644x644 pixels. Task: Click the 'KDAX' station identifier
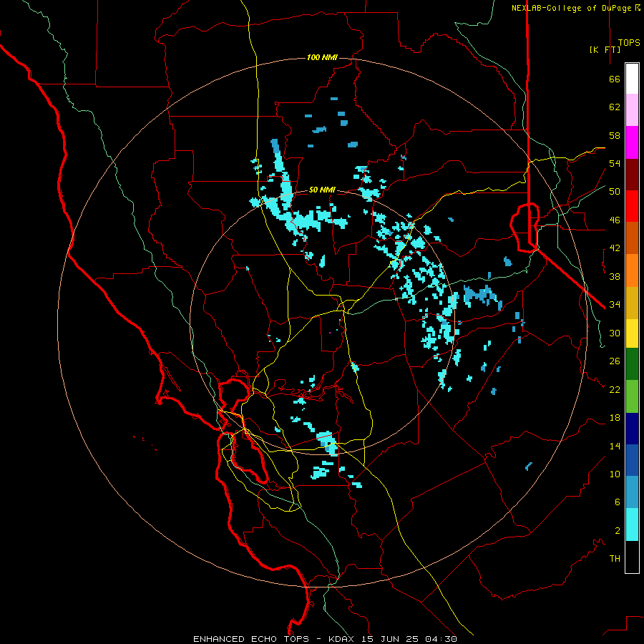point(343,639)
